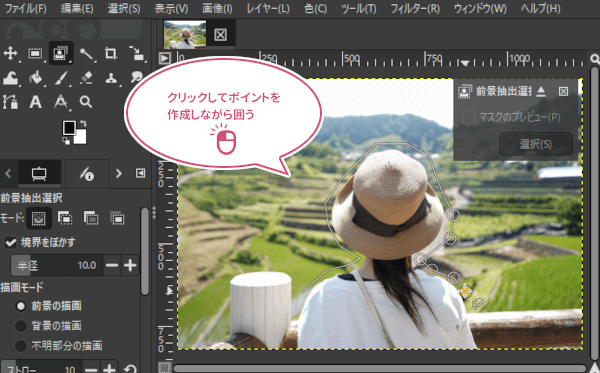This screenshot has width=600, height=373.
Task: Select the Paintbrush tool
Action: [x=61, y=78]
